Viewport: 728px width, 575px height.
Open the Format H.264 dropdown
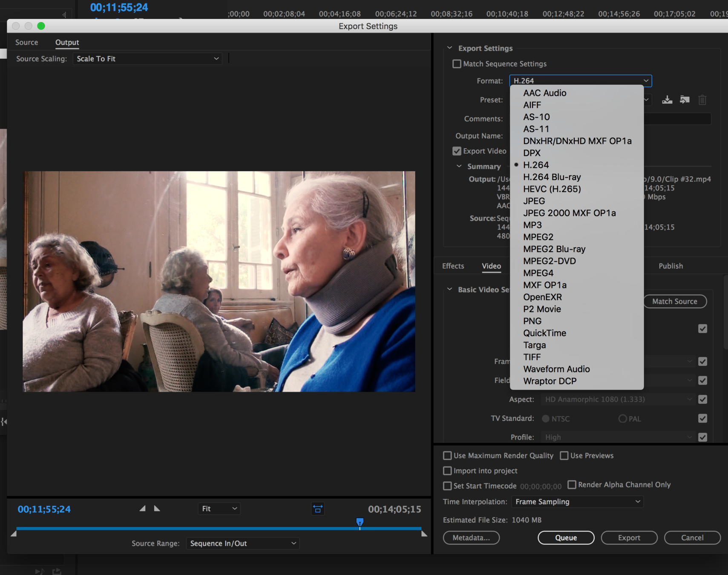tap(581, 80)
